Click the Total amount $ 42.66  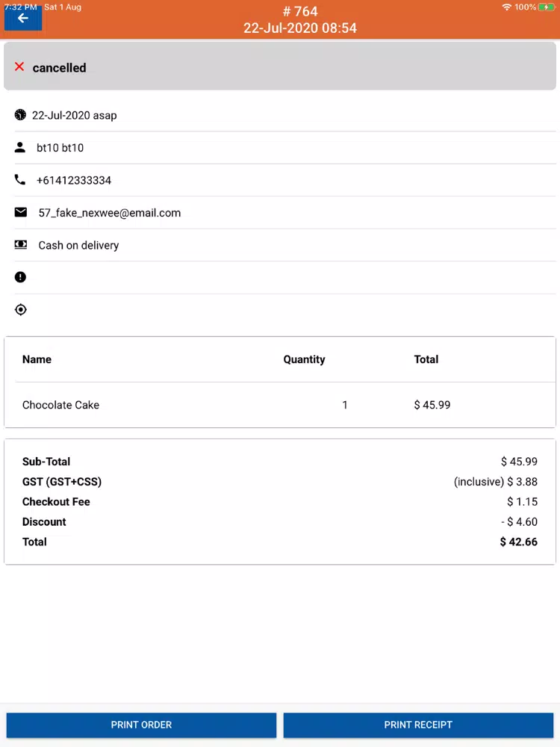[x=519, y=542]
